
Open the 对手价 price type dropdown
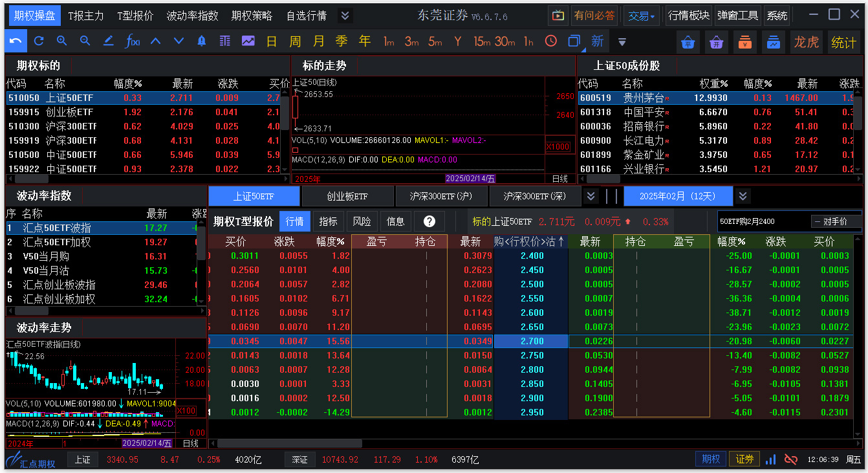click(x=836, y=221)
